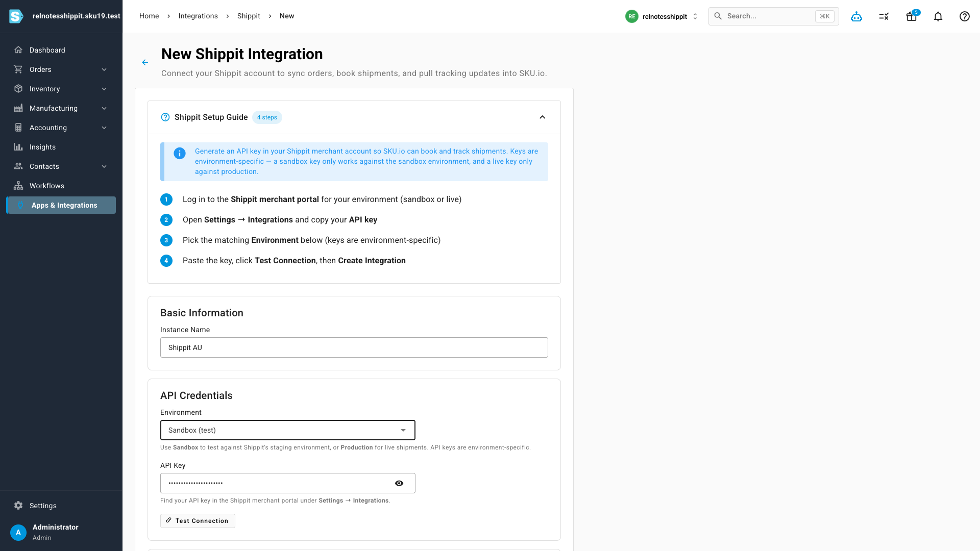Click the Basic Information heading
This screenshot has width=980, height=551.
[x=202, y=313]
